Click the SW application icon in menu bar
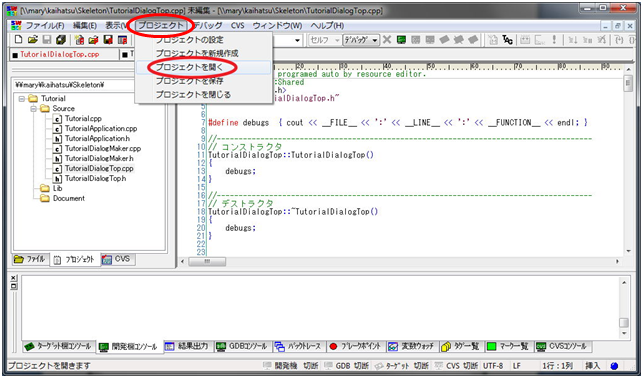 pyautogui.click(x=16, y=25)
